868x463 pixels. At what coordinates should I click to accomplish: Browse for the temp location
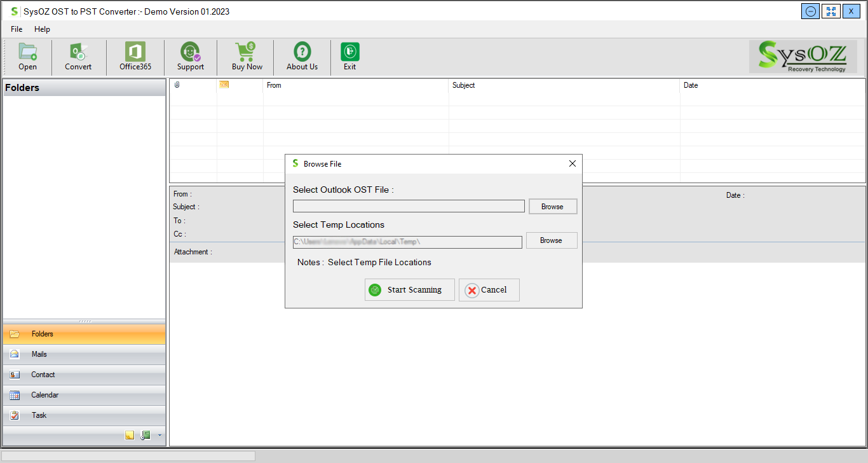(x=551, y=240)
